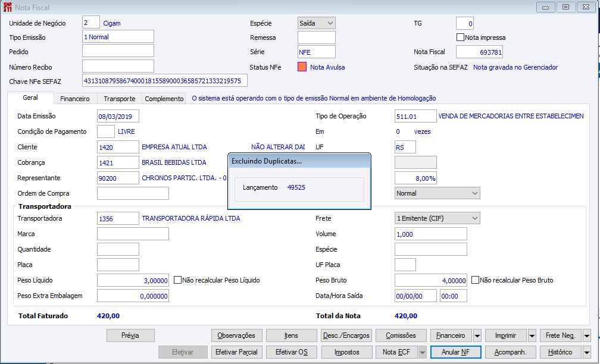Click the Chave NFe SEFAZ field
The height and width of the screenshot is (364, 600).
coord(164,81)
